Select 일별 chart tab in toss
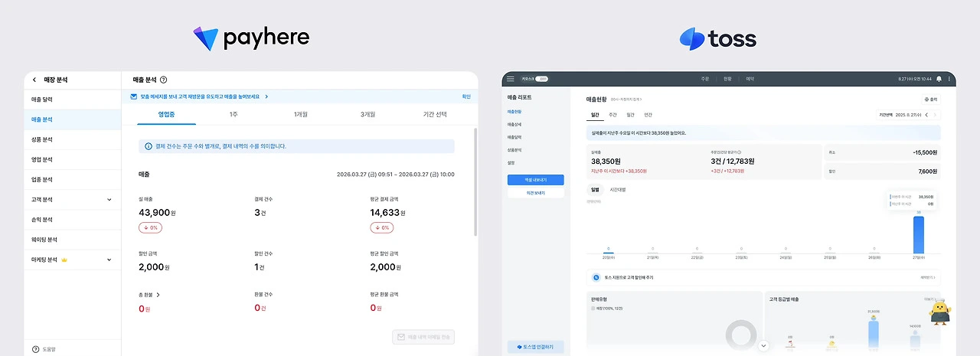 594,189
